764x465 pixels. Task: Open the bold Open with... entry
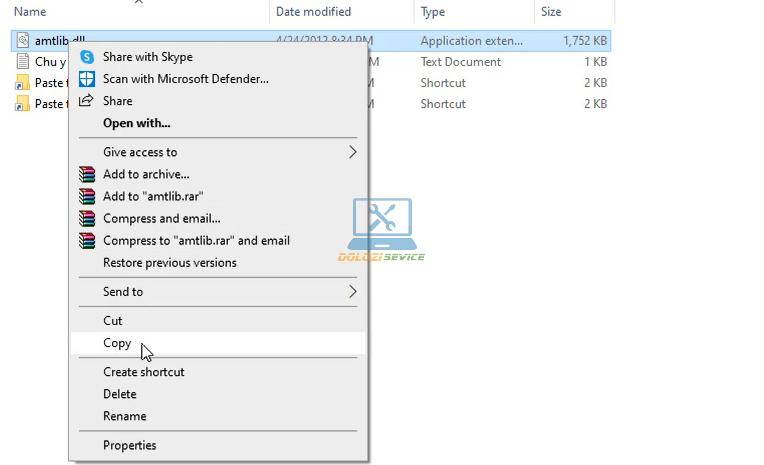click(137, 123)
